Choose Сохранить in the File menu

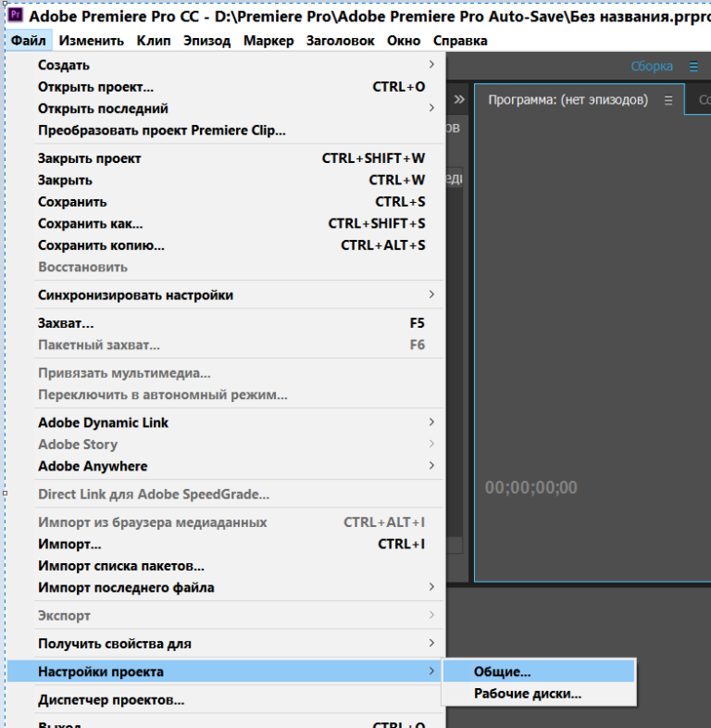click(225, 202)
